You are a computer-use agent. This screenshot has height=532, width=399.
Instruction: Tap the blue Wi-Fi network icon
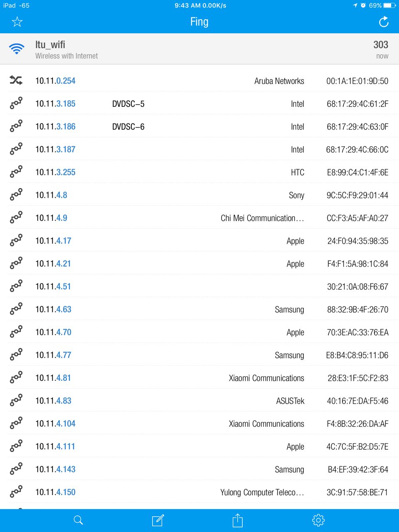click(x=17, y=49)
